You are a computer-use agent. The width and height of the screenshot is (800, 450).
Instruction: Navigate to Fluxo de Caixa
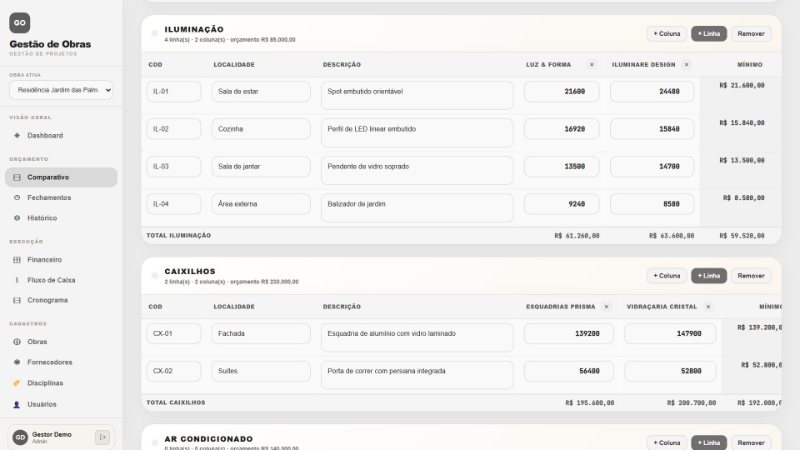61,280
